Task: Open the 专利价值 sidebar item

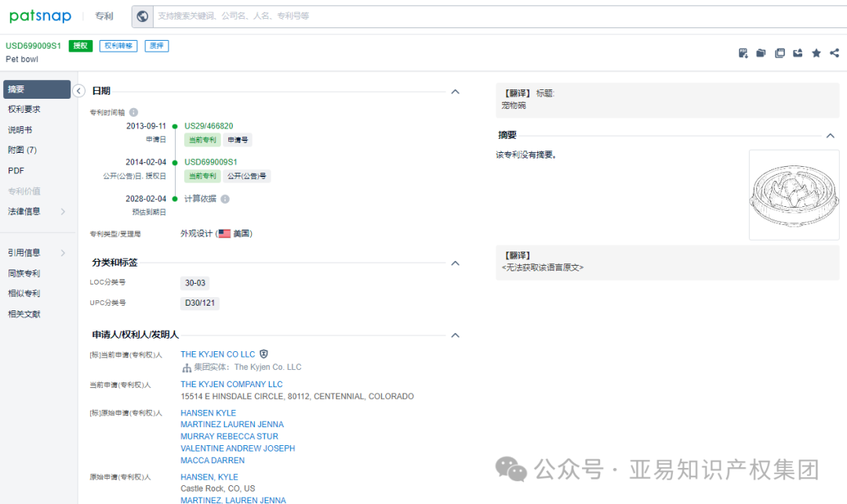Action: [x=24, y=191]
